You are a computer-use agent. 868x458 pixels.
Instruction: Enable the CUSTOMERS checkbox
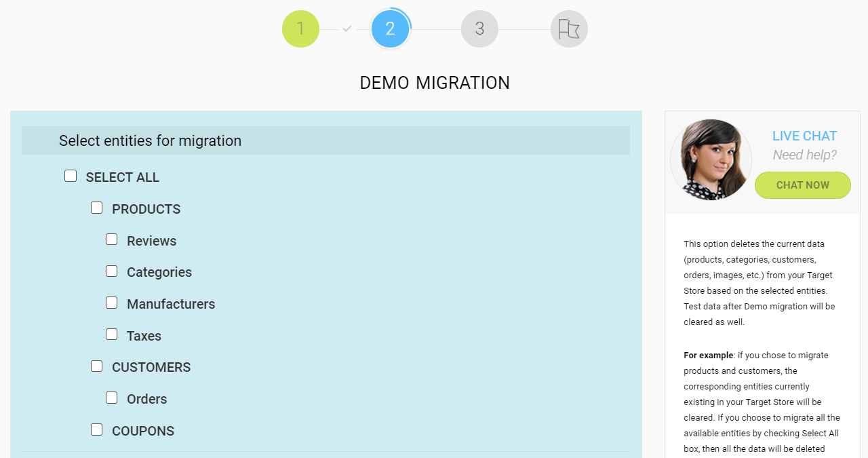97,366
